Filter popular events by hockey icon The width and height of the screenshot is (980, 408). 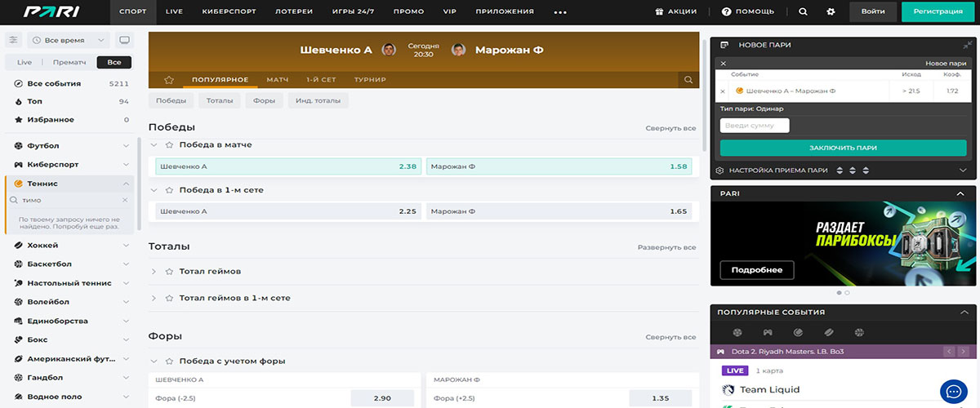pyautogui.click(x=828, y=333)
